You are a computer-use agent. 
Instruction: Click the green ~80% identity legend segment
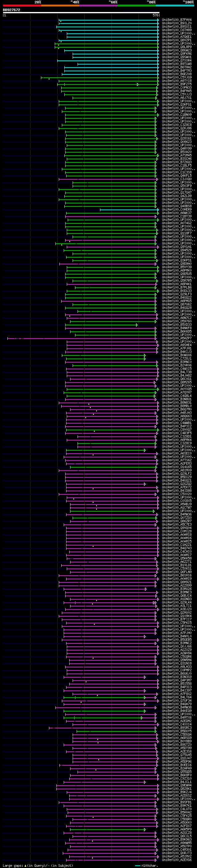coord(137,6)
